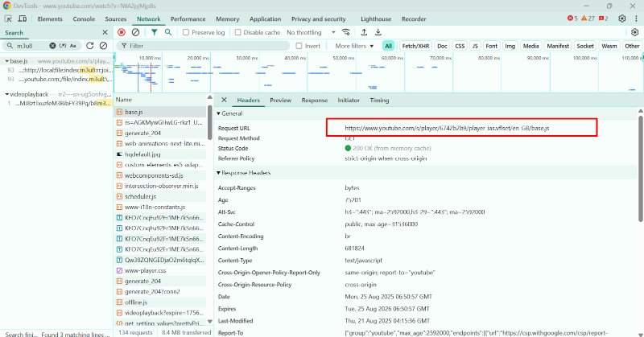Toggle regular expression search option
This screenshot has height=337, width=644.
click(x=63, y=46)
